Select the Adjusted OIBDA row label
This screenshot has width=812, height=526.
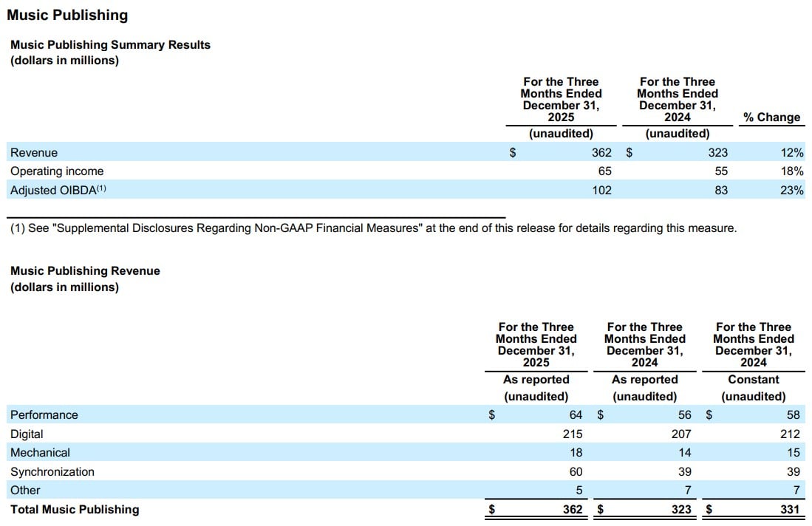(58, 190)
